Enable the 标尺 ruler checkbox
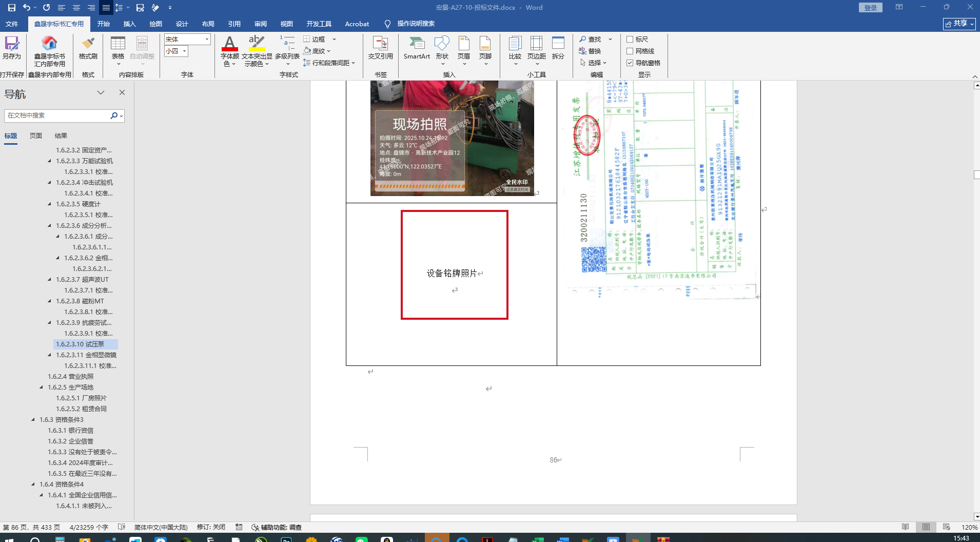This screenshot has height=542, width=980. point(630,39)
